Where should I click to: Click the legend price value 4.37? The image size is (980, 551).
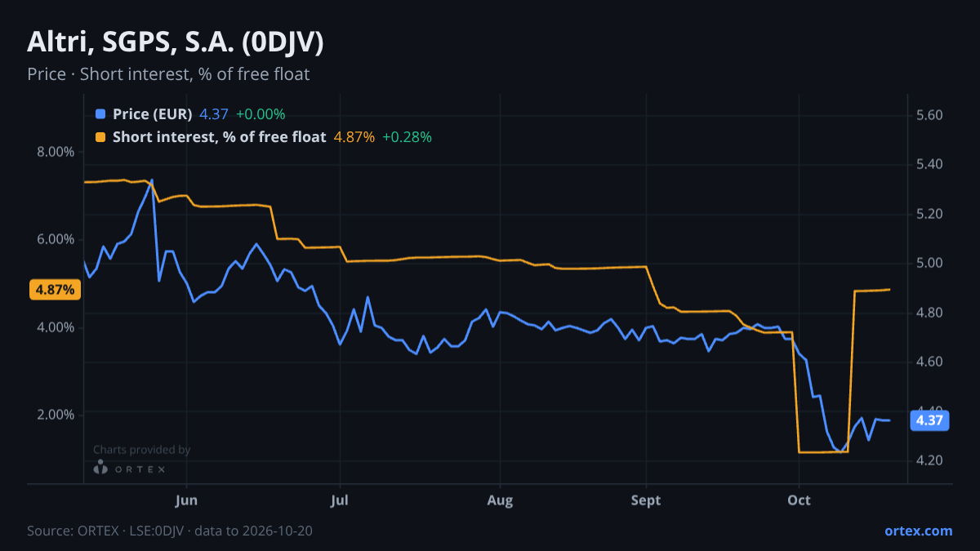tap(214, 114)
